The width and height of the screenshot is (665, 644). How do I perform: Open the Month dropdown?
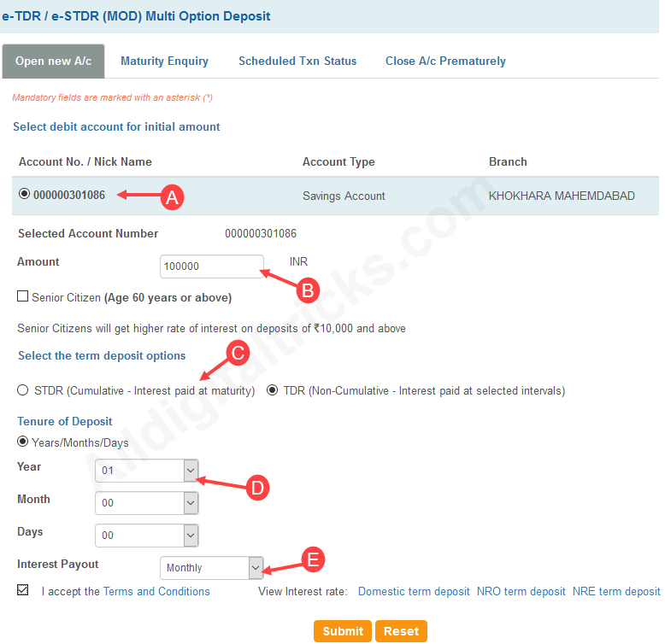(x=147, y=503)
